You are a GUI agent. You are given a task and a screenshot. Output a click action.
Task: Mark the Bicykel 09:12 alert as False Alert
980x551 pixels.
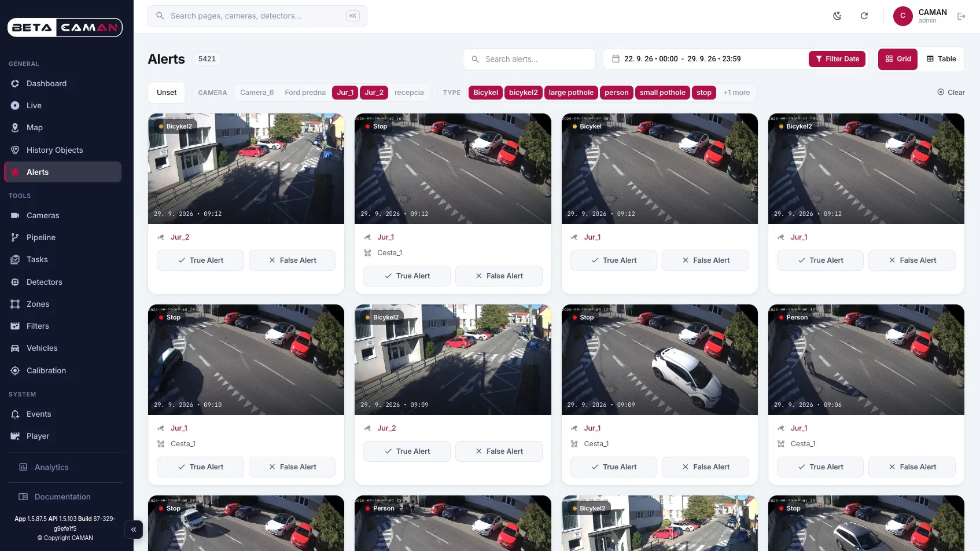point(705,260)
